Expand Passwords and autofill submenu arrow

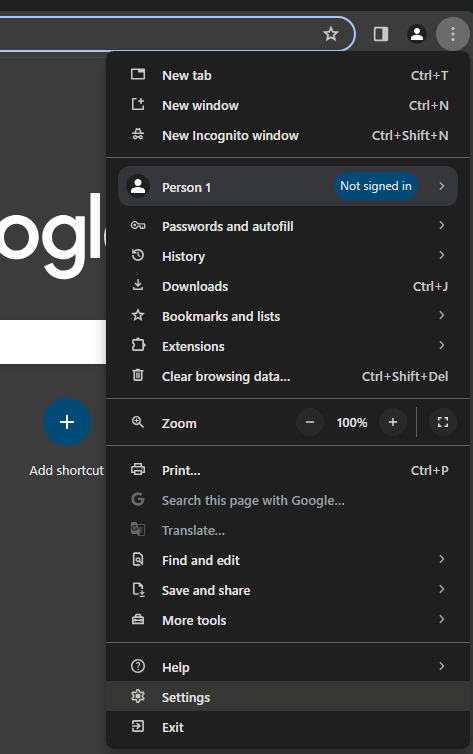[442, 225]
